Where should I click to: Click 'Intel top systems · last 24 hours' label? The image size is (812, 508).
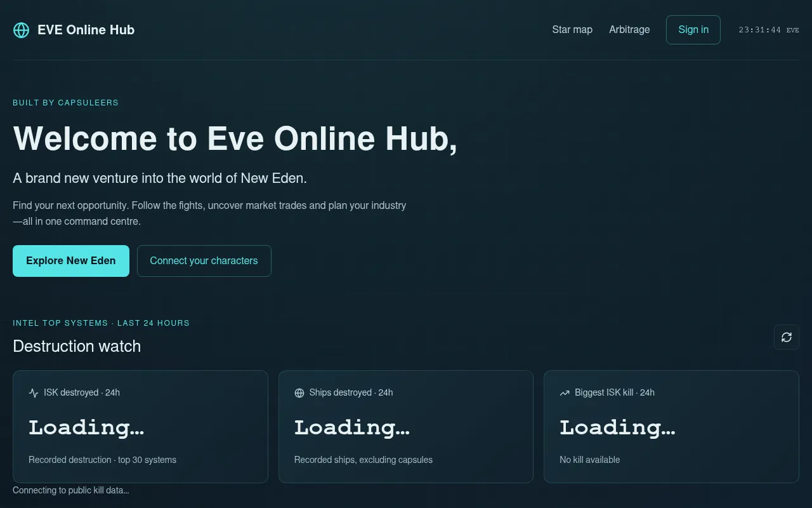click(x=101, y=323)
